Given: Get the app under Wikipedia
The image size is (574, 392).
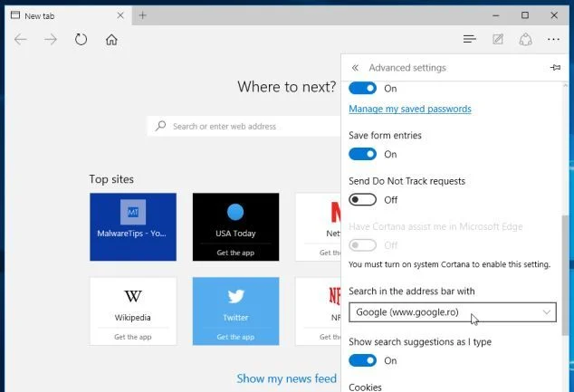Looking at the screenshot, I should 132,337.
